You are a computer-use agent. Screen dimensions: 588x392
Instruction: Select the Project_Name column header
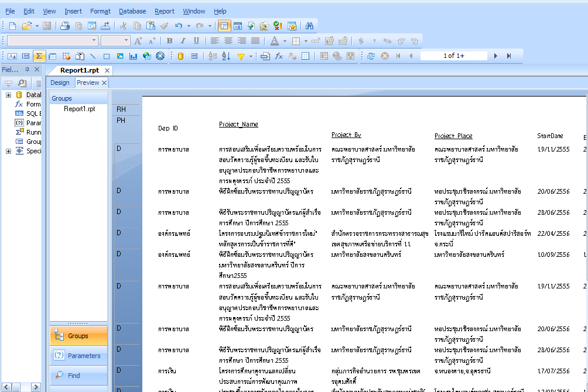pos(238,124)
